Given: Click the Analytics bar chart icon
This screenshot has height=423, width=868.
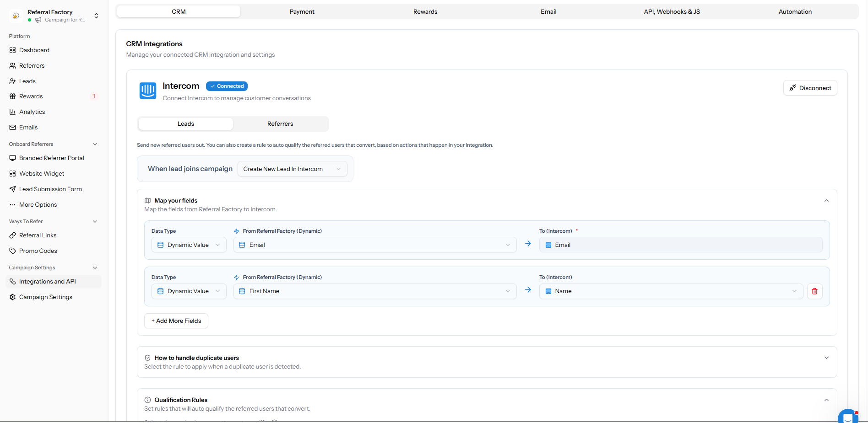Looking at the screenshot, I should click(12, 112).
